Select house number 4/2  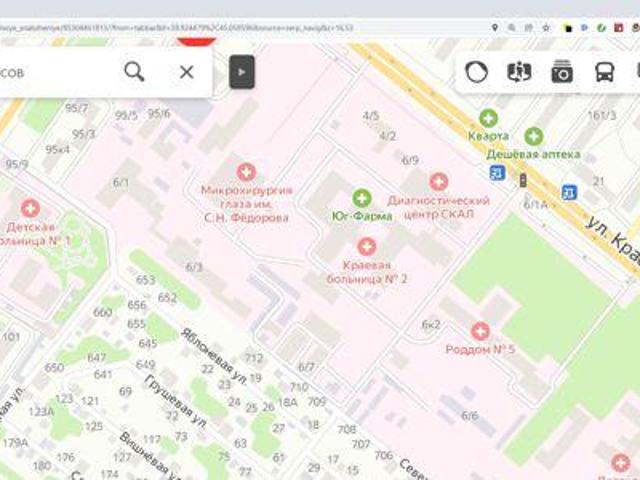click(x=387, y=136)
